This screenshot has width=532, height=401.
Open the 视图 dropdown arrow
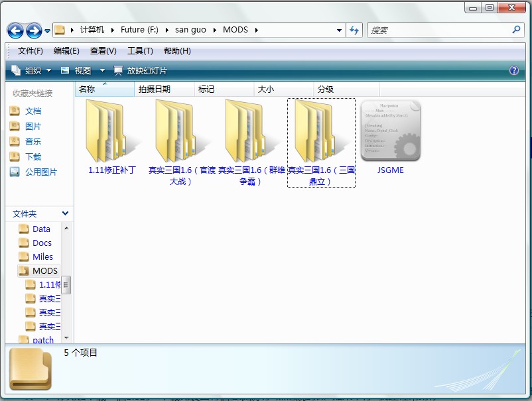(102, 71)
